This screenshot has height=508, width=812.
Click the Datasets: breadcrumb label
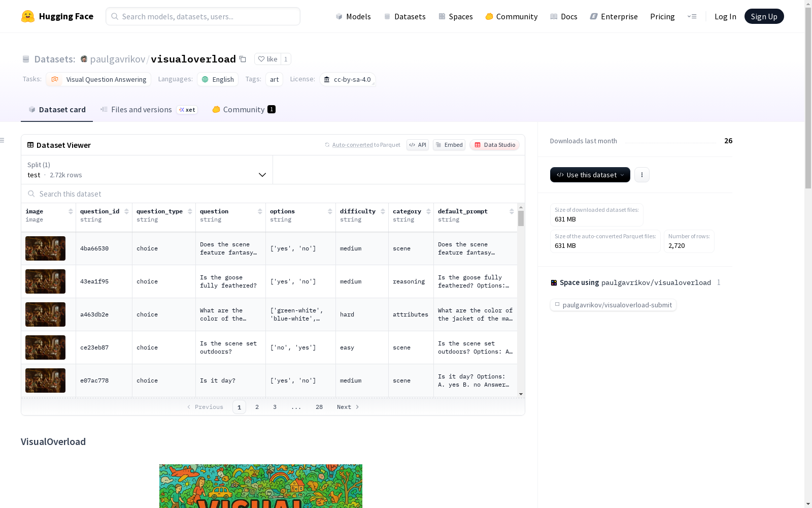(x=55, y=59)
